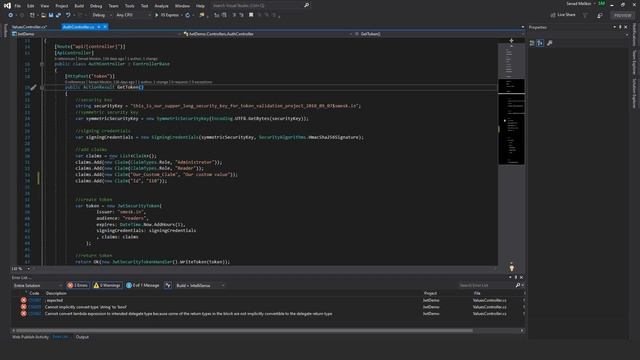Start debugging with IIS Express button
This screenshot has height=360, width=640.
(167, 15)
